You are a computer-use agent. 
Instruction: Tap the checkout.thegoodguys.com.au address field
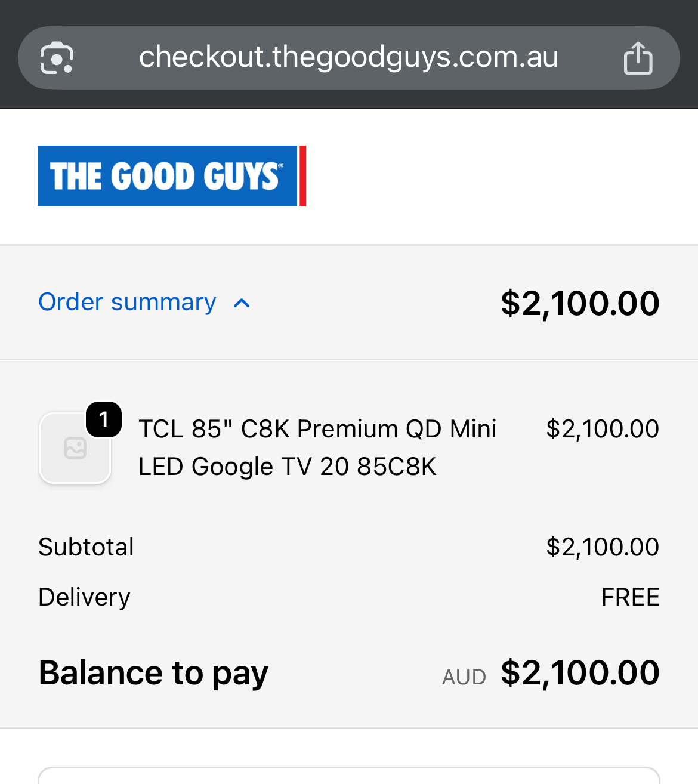[x=349, y=58]
